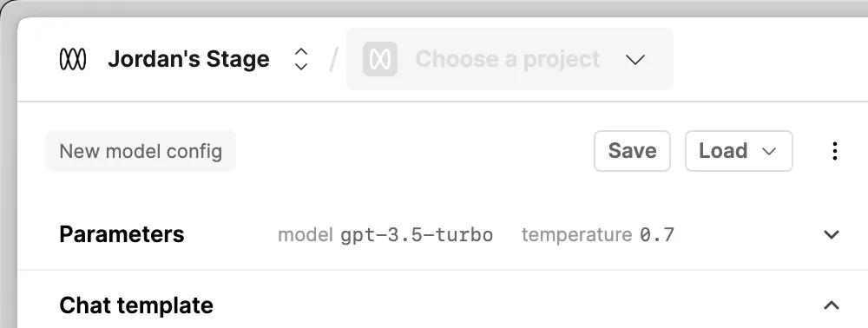Open the three-dot more options menu
The width and height of the screenshot is (868, 328).
pyautogui.click(x=835, y=151)
